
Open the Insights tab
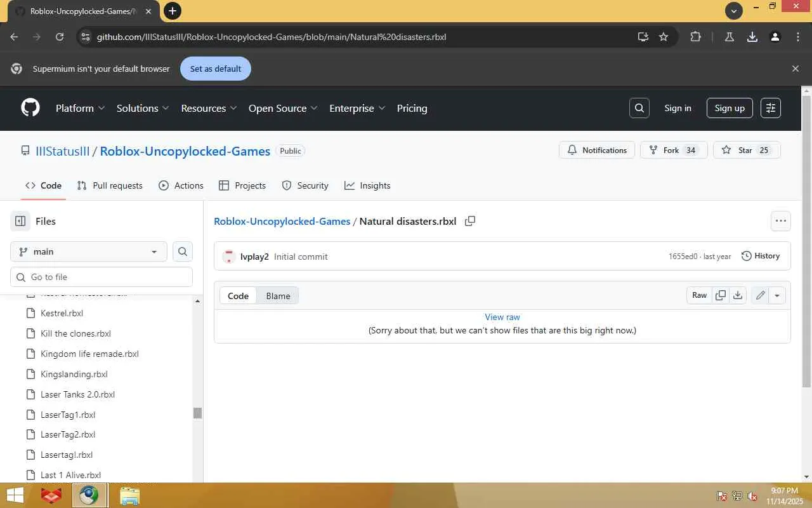[367, 185]
